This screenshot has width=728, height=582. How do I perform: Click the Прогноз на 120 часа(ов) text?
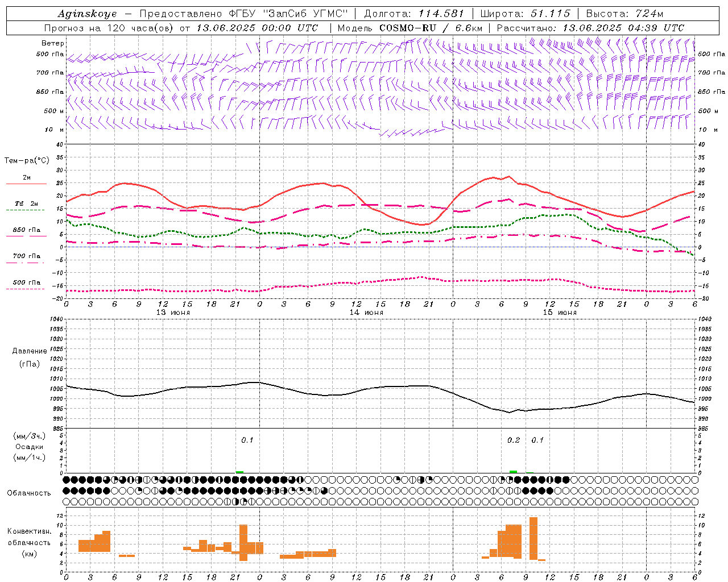pos(109,28)
